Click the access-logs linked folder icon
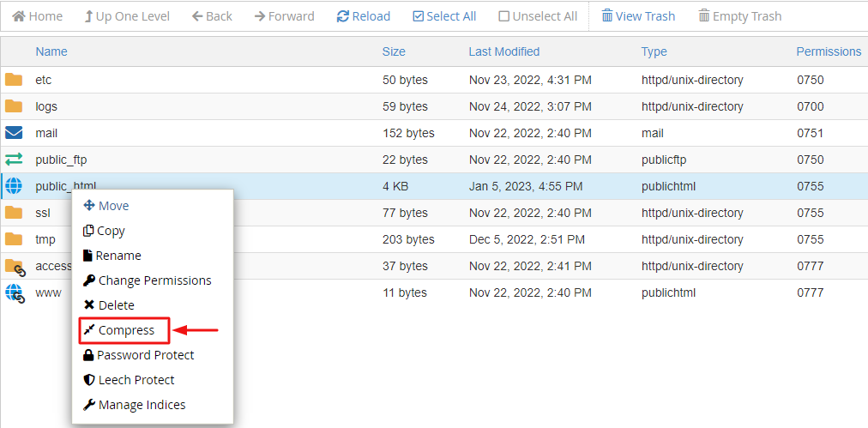The image size is (868, 428). 15,267
